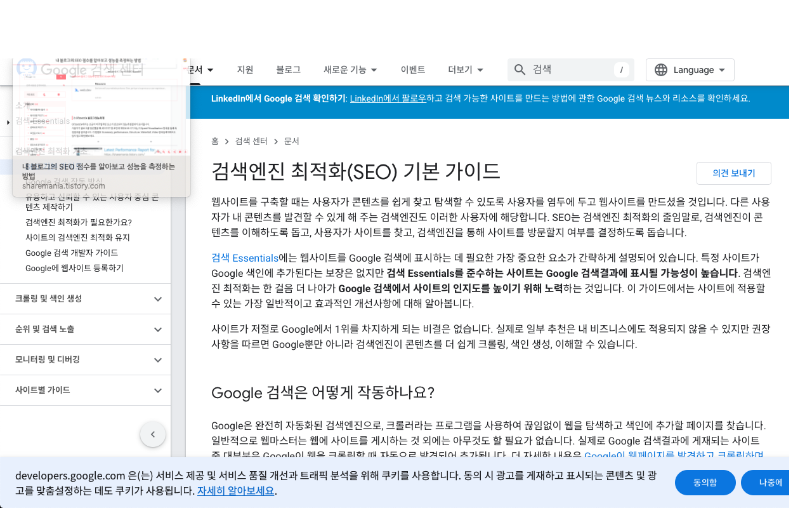Open the 자세히 알아보세요 cookie link
The width and height of the screenshot is (812, 508).
pos(236,491)
